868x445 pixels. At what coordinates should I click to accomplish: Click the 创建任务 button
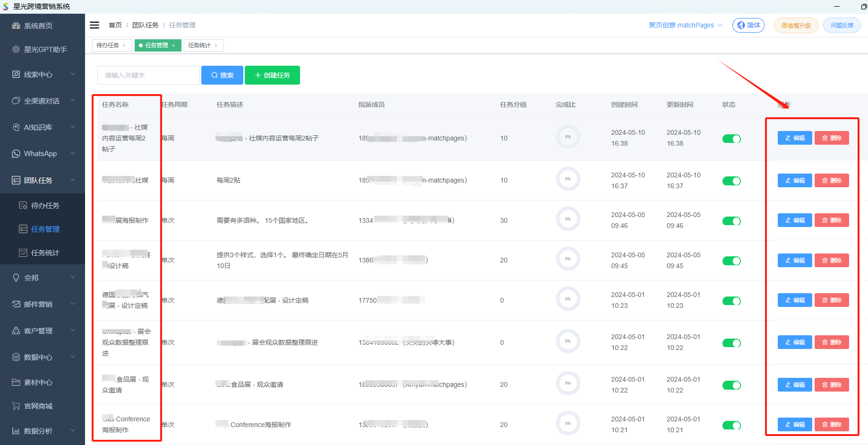coord(272,75)
